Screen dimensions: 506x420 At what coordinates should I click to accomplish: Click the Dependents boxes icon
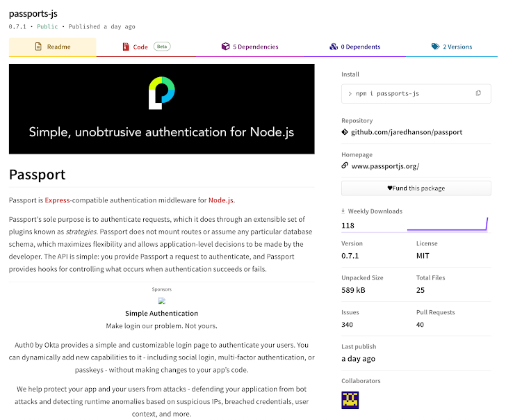point(334,47)
